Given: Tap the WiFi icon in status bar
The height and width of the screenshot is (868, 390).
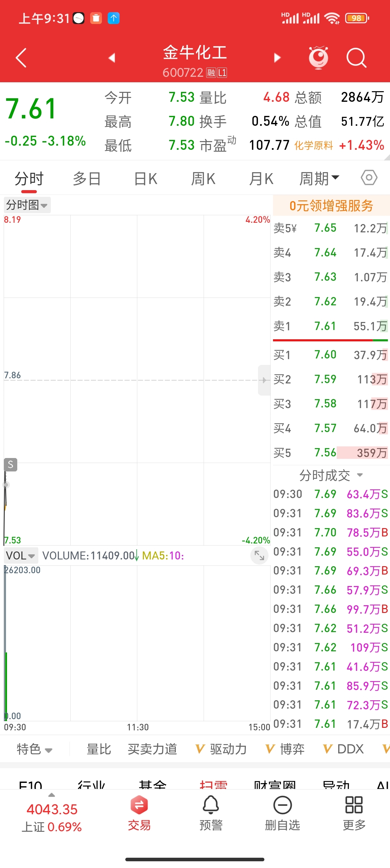Looking at the screenshot, I should point(332,18).
